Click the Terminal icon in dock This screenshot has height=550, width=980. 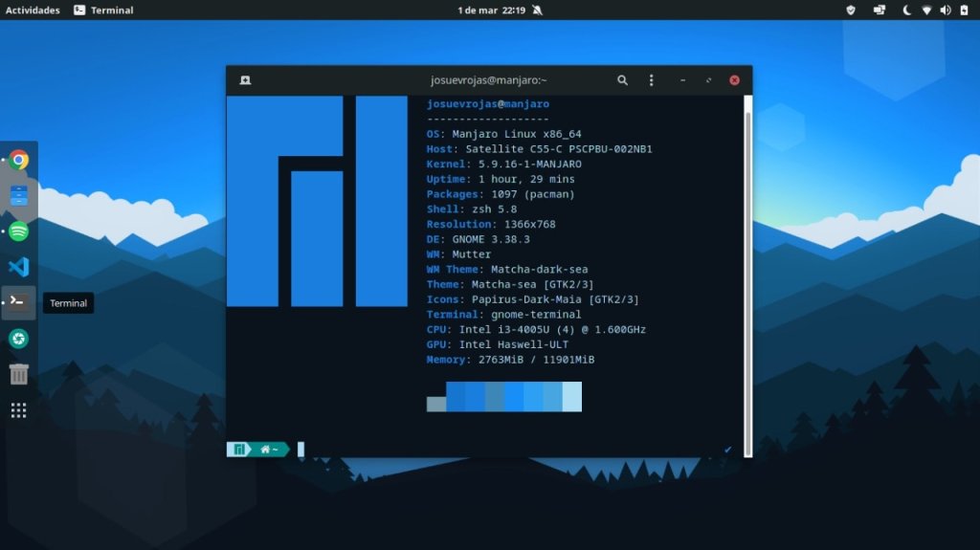19,302
